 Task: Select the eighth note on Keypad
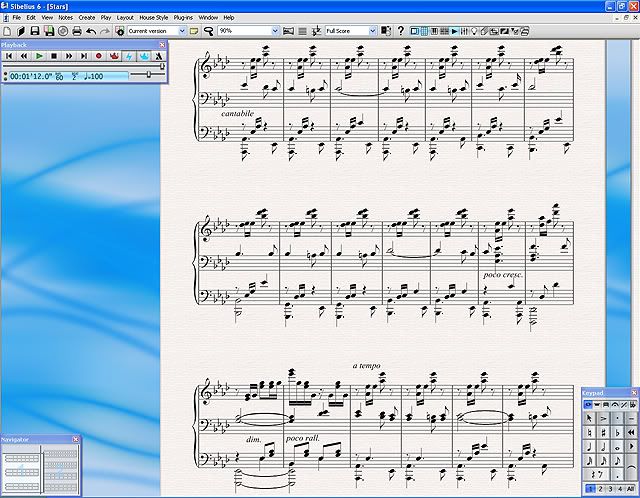tap(617, 461)
